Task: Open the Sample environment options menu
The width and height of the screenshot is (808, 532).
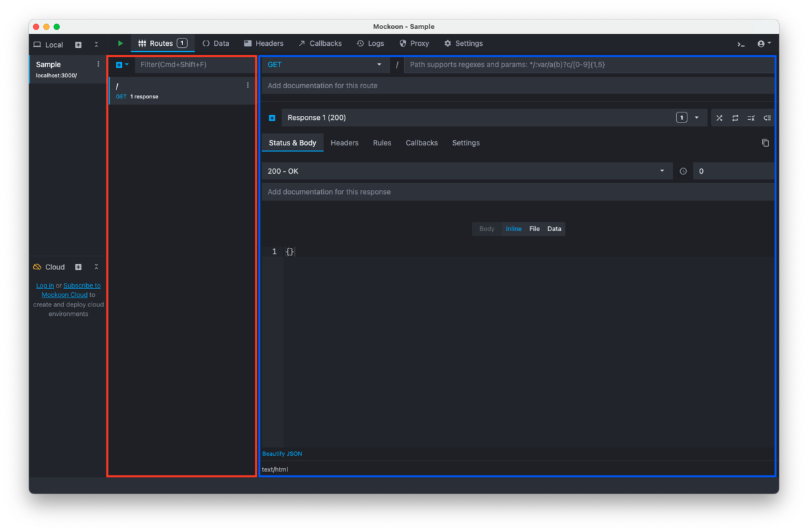Action: pyautogui.click(x=98, y=65)
